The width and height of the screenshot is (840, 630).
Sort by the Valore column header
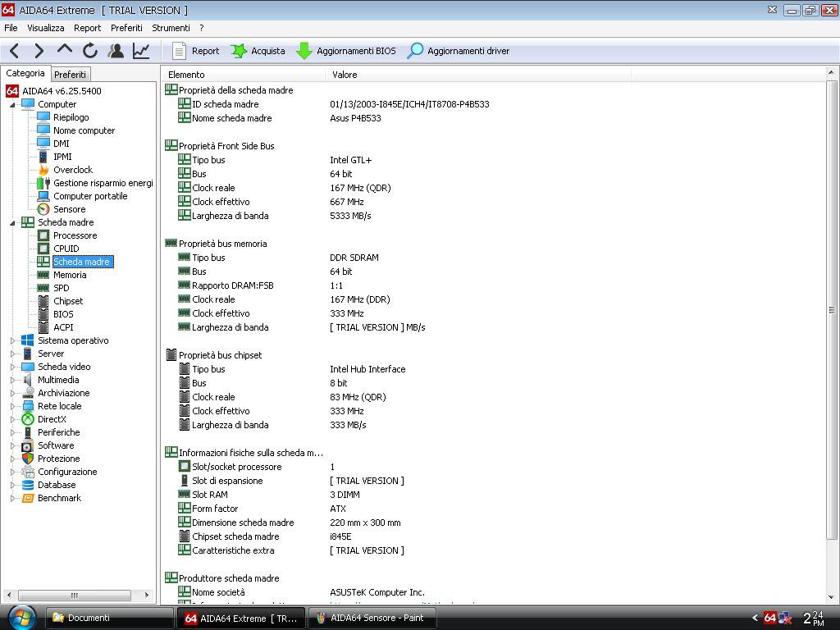[345, 75]
